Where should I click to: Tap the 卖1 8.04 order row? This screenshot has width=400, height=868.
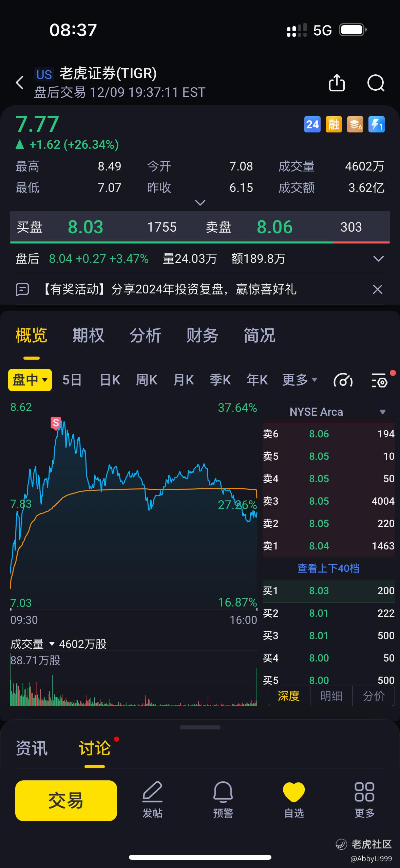pos(328,546)
